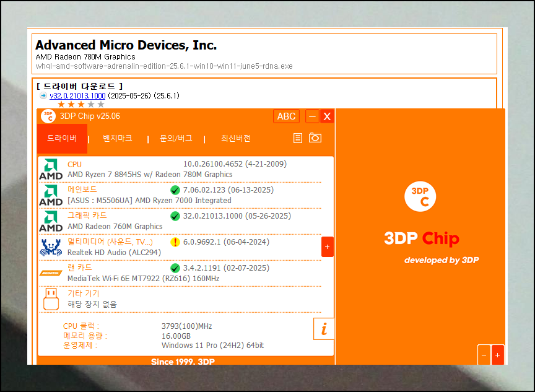
Task: Close the 3DP Chip window
Action: pyautogui.click(x=327, y=116)
